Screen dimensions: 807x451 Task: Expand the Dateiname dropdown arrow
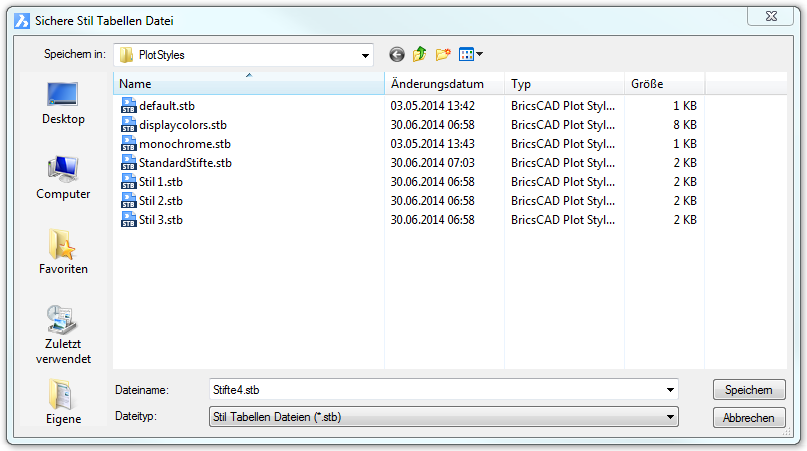(x=669, y=390)
